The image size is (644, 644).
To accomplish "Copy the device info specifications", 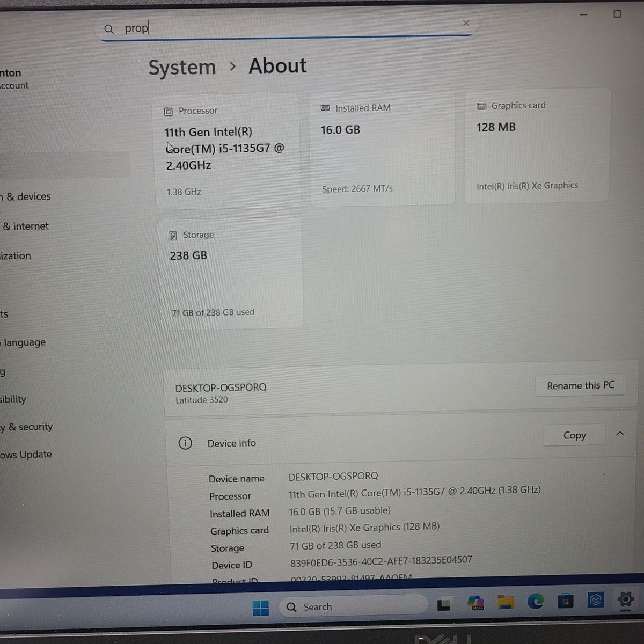I will 574,435.
